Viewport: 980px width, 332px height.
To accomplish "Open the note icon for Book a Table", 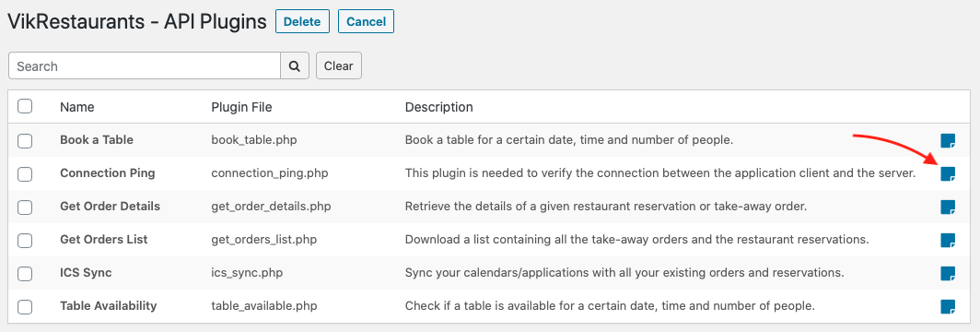I will 948,140.
